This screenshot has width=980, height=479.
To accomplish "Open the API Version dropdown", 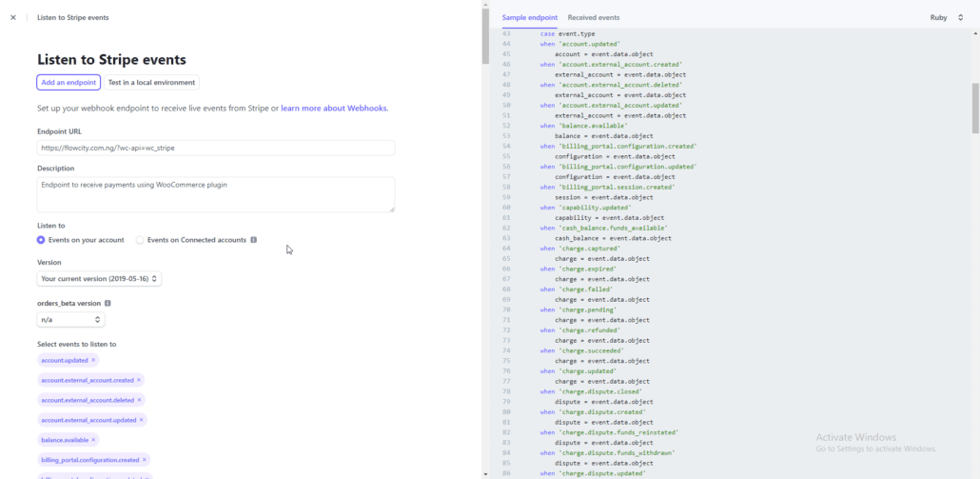I will [x=99, y=278].
